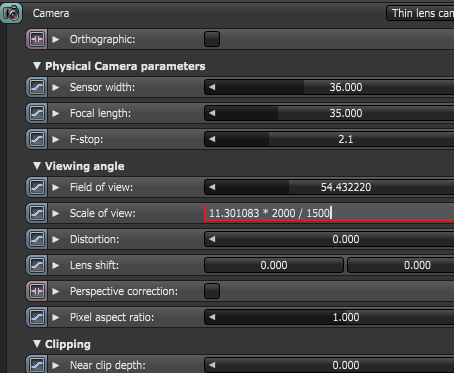The width and height of the screenshot is (454, 373).
Task: Click the F-stop graph pin icon
Action: 37,139
